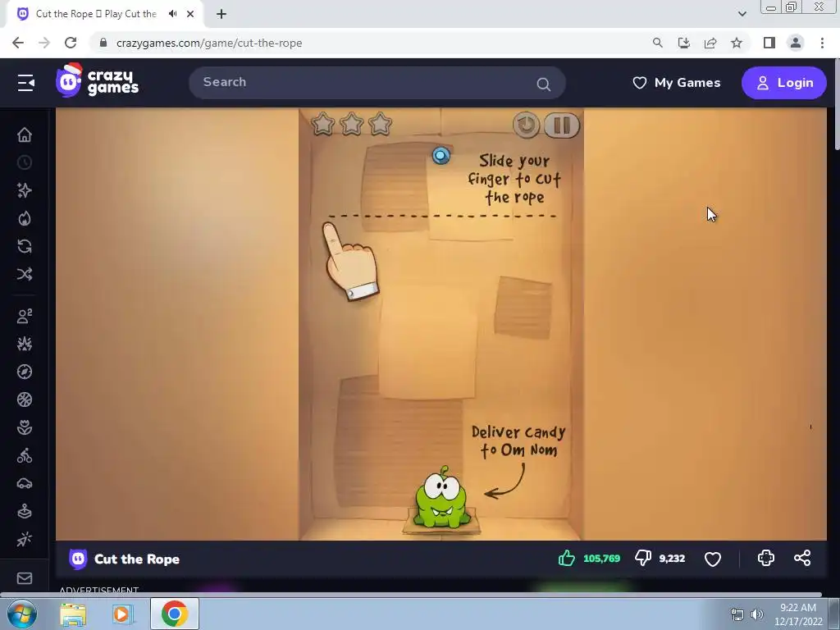Enter fullscreen mode for the game

click(x=766, y=558)
